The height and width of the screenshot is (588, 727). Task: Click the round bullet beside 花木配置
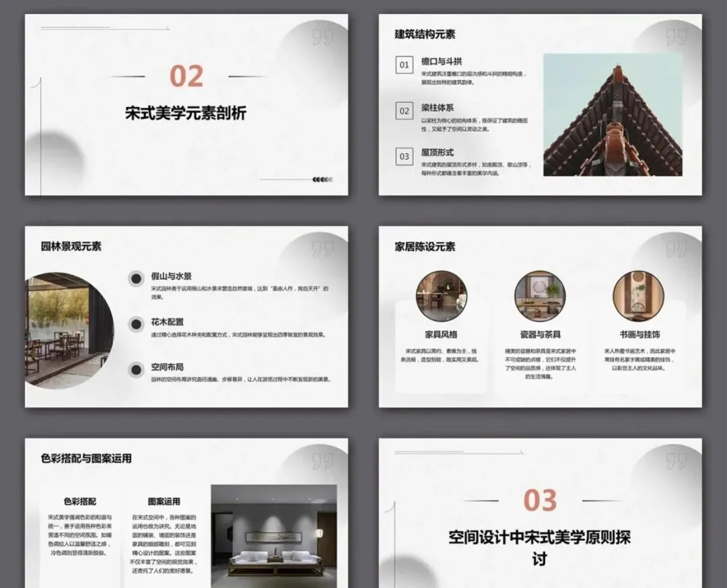[x=136, y=324]
